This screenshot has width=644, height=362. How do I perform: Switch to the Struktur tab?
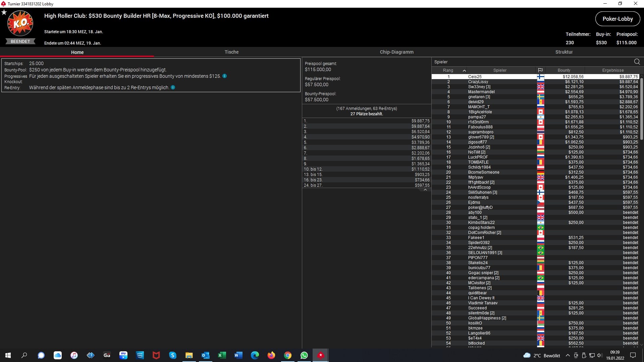click(x=564, y=52)
